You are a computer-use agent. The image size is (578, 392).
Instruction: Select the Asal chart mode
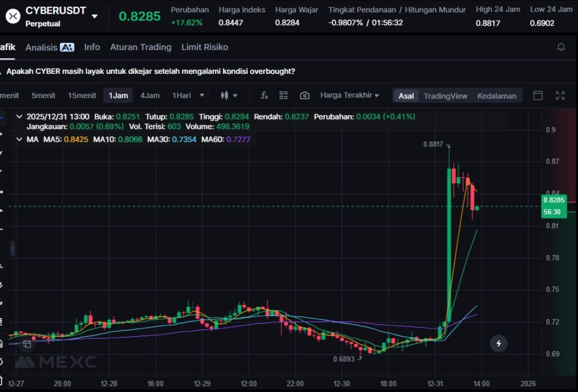(x=406, y=96)
